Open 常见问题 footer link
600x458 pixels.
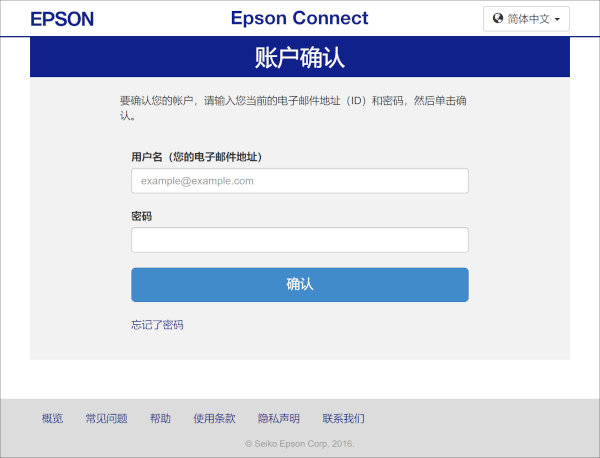pyautogui.click(x=106, y=418)
